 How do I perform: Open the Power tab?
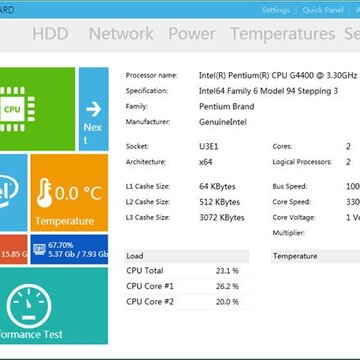tap(192, 34)
